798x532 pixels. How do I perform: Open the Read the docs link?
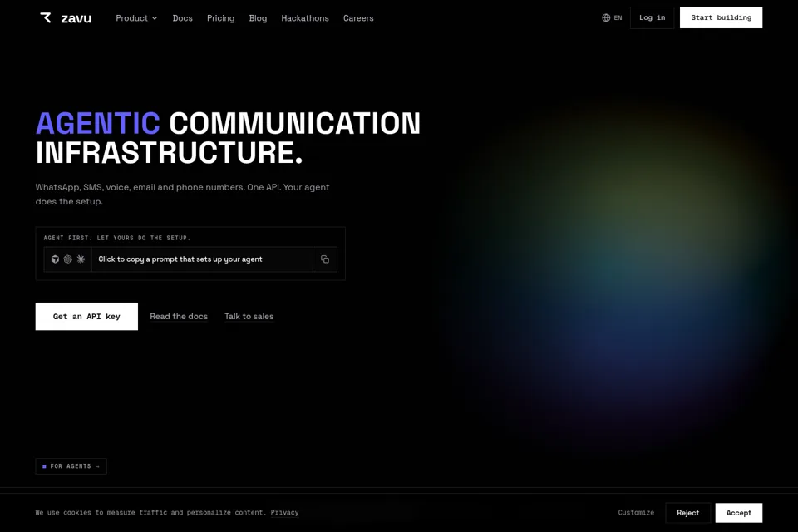(x=179, y=316)
